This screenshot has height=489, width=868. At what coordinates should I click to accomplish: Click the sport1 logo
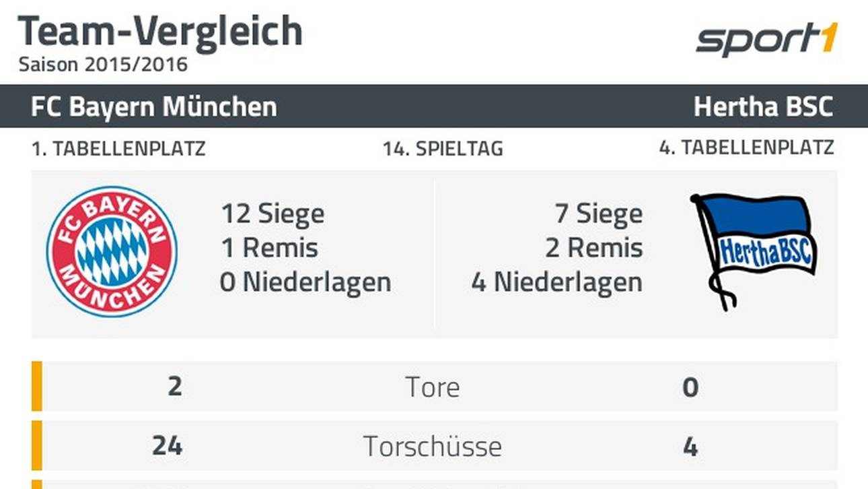coord(766,39)
